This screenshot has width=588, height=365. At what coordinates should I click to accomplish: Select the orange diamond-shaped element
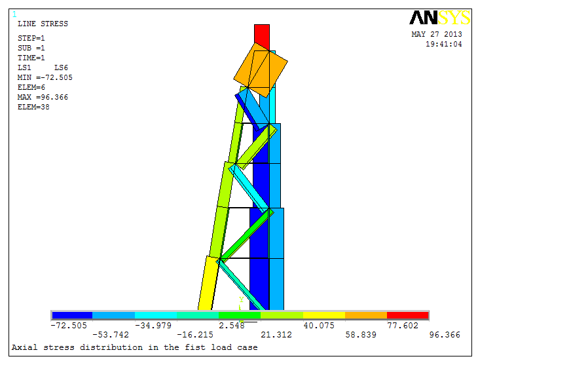click(x=260, y=70)
